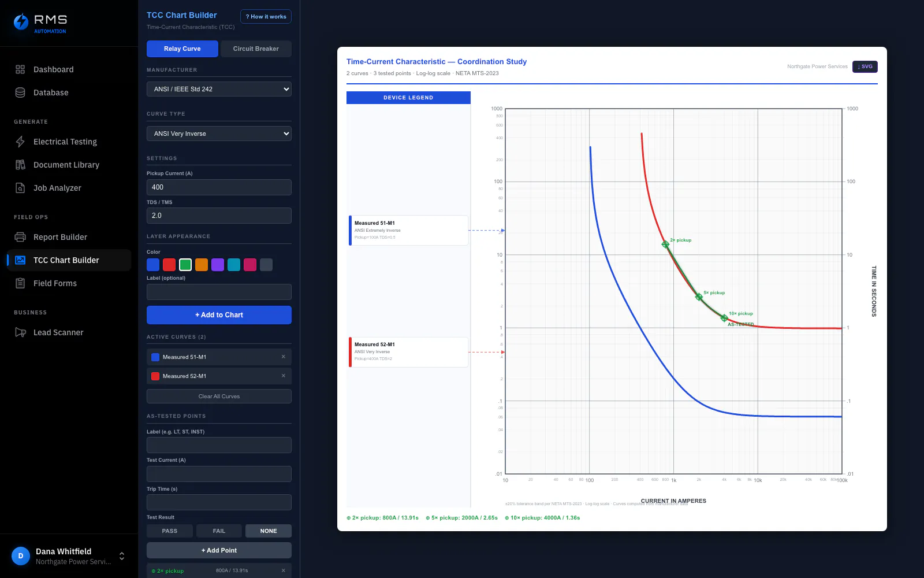
Task: Pick the red layer color swatch
Action: click(x=169, y=265)
